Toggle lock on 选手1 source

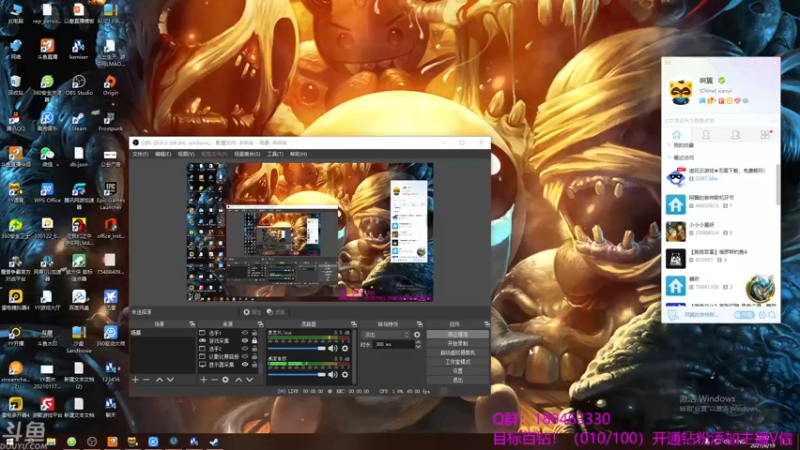[x=254, y=333]
